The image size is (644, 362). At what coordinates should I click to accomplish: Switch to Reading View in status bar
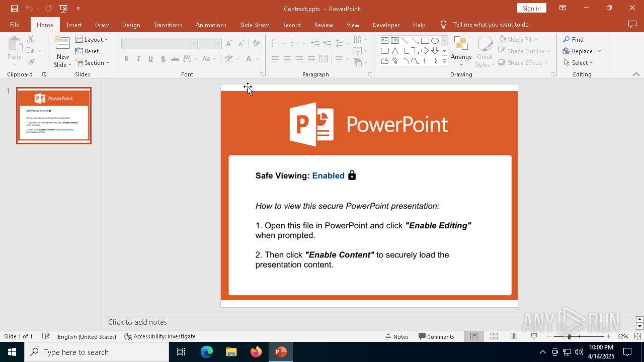click(x=514, y=336)
